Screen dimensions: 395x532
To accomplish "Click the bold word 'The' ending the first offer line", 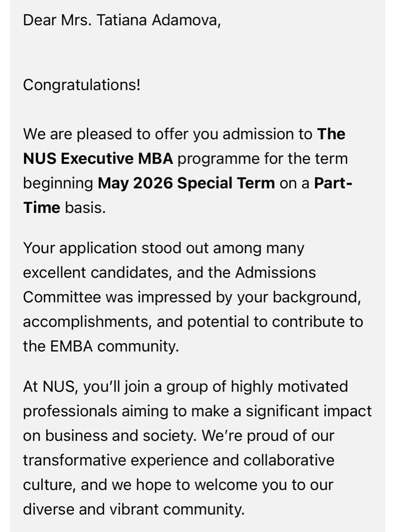I will pyautogui.click(x=331, y=134).
